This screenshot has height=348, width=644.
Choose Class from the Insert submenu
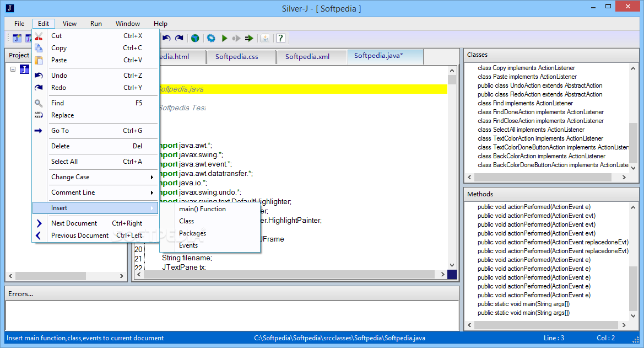click(210, 221)
